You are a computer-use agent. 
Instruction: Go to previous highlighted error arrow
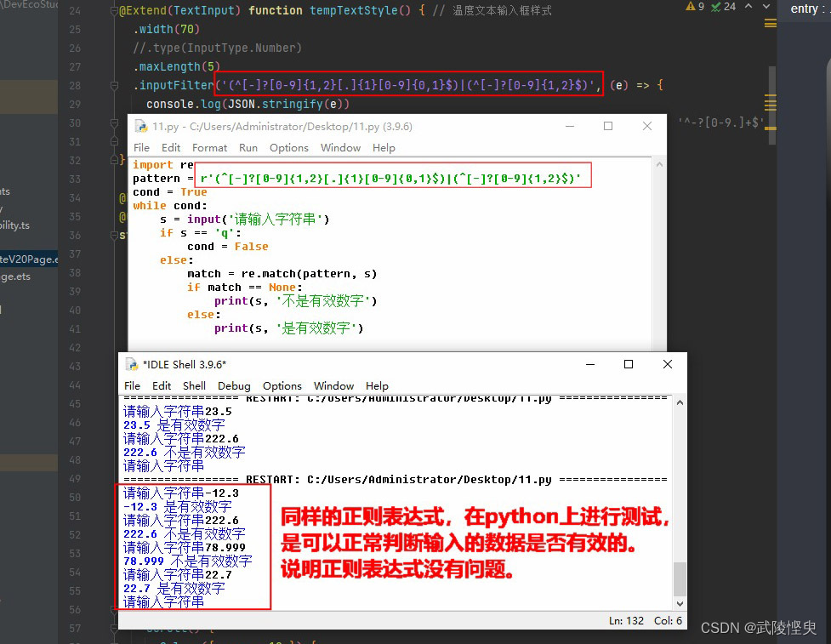pyautogui.click(x=748, y=6)
